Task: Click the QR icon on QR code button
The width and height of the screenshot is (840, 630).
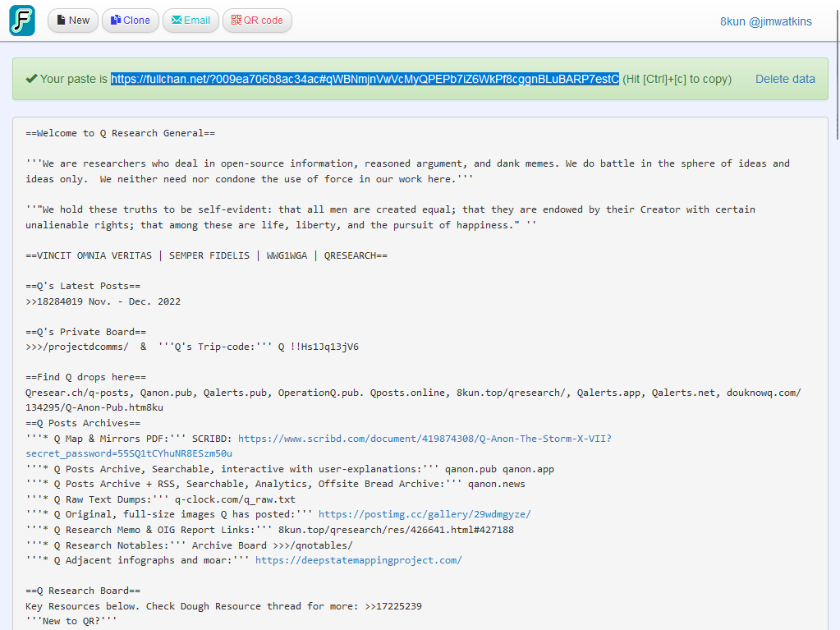Action: (236, 21)
